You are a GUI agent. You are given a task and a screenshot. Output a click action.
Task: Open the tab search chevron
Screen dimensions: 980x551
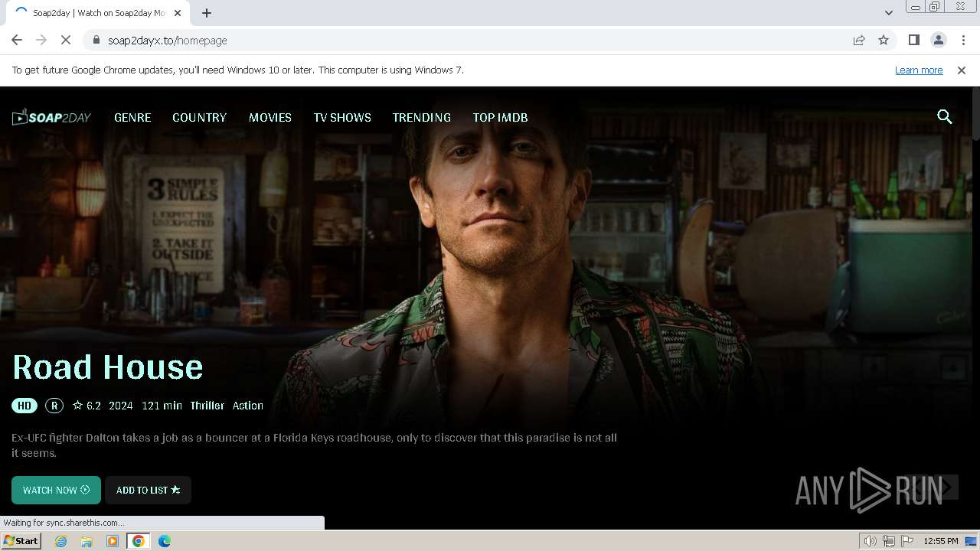point(888,13)
